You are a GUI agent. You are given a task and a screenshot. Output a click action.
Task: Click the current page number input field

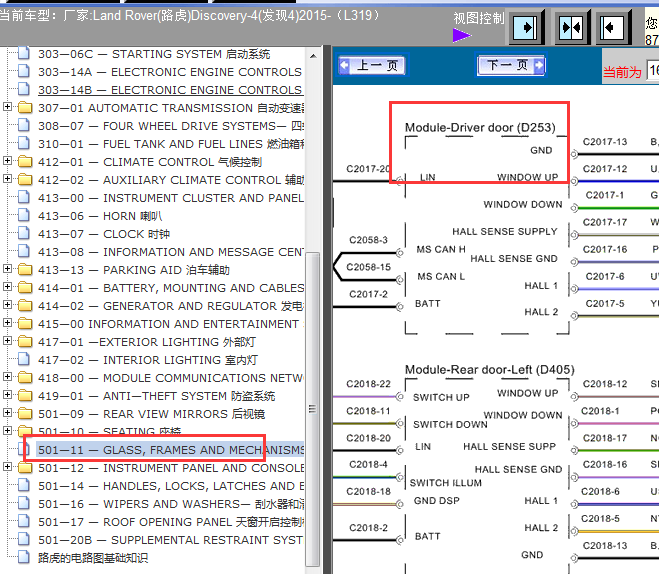pos(652,71)
